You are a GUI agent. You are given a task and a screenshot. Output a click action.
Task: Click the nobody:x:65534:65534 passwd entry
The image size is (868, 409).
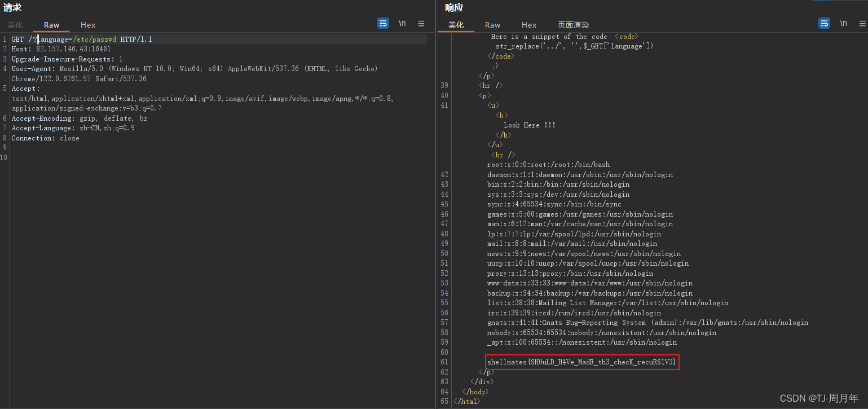click(602, 333)
